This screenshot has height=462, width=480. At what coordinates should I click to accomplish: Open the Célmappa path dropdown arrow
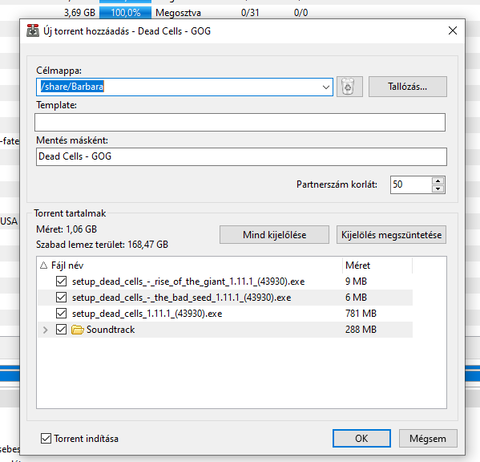point(326,87)
